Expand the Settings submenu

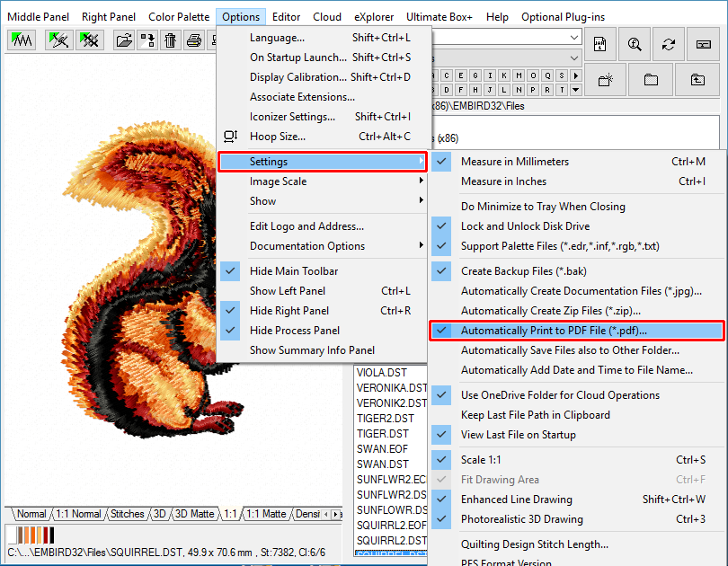pyautogui.click(x=323, y=162)
